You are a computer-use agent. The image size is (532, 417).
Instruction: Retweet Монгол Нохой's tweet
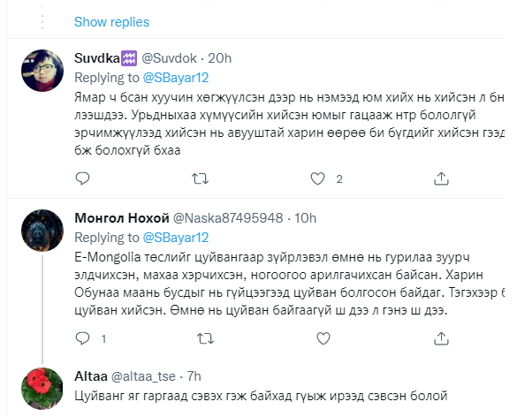click(x=201, y=338)
